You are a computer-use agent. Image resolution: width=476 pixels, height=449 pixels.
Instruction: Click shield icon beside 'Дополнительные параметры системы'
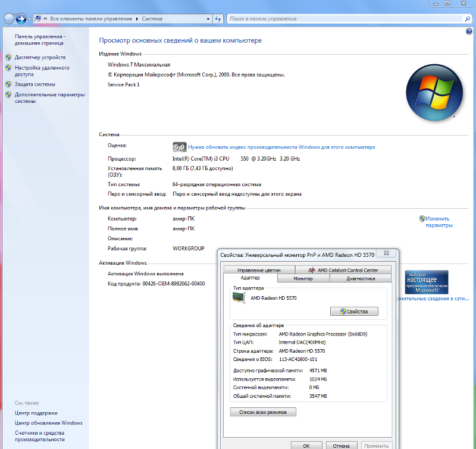[x=8, y=95]
